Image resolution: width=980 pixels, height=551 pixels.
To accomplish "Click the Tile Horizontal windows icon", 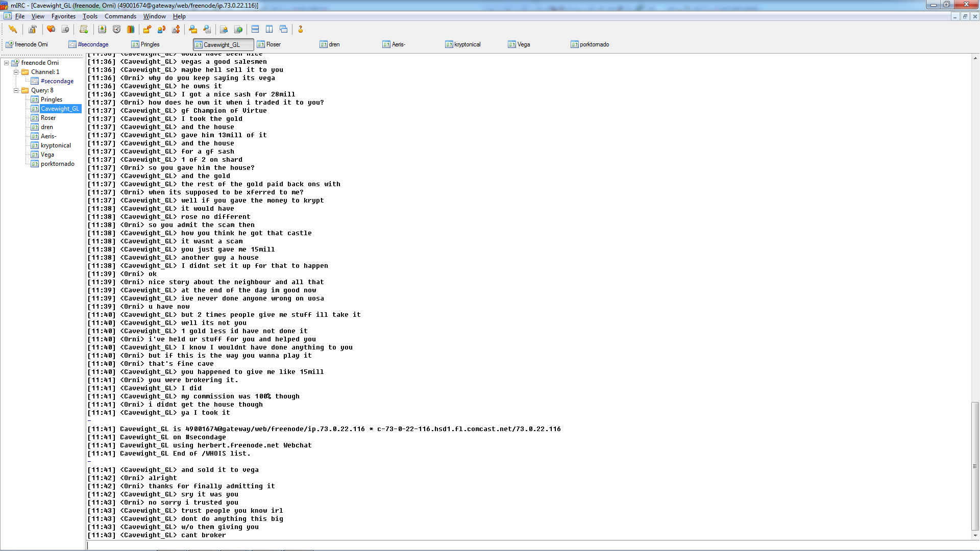I will pyautogui.click(x=255, y=30).
